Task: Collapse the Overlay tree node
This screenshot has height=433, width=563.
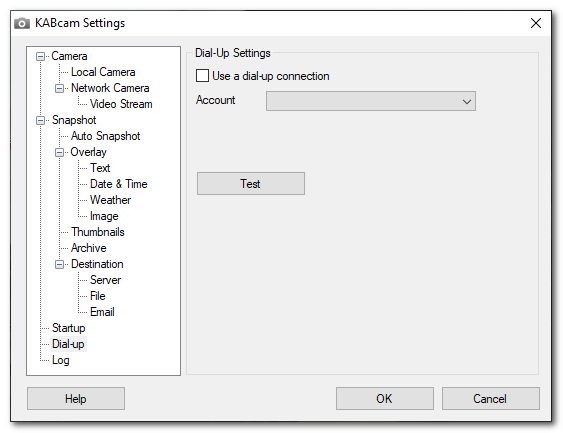Action: [x=59, y=152]
